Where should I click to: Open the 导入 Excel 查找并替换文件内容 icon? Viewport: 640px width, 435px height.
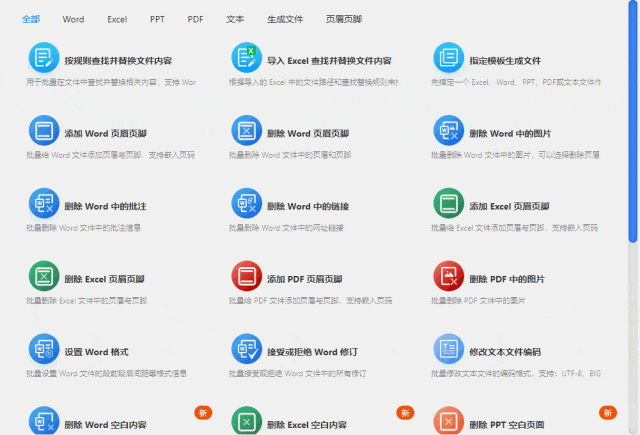coord(247,57)
